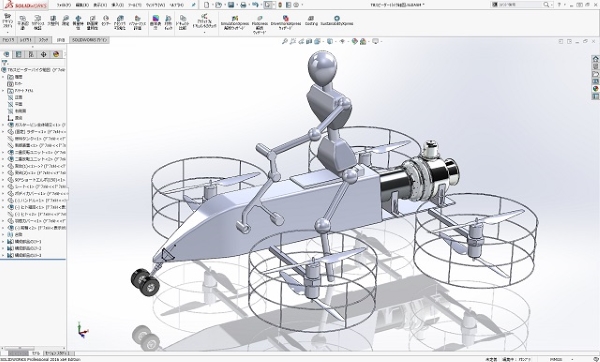
Task: Open the Costing evaluation tool
Action: [x=311, y=21]
